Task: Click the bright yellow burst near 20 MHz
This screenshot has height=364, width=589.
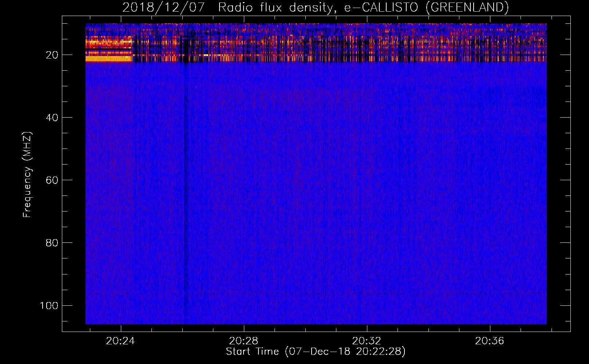Action: pos(108,59)
